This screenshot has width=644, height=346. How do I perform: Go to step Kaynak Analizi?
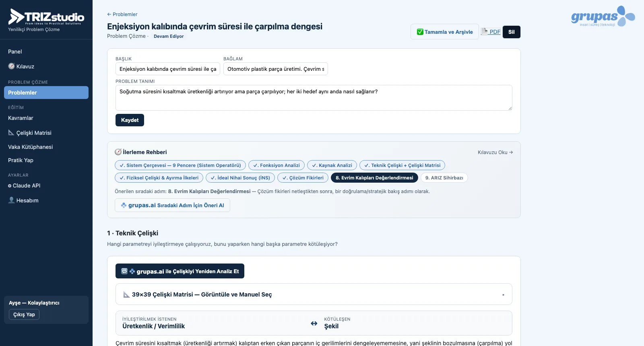click(332, 165)
